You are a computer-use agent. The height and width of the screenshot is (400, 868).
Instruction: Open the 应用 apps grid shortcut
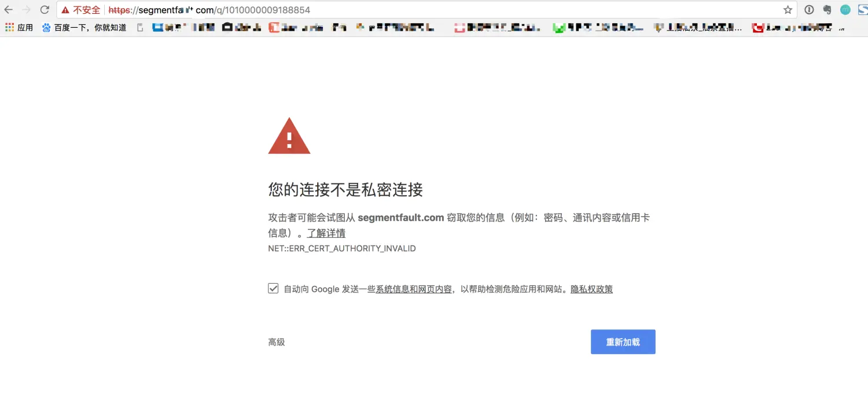pyautogui.click(x=19, y=27)
